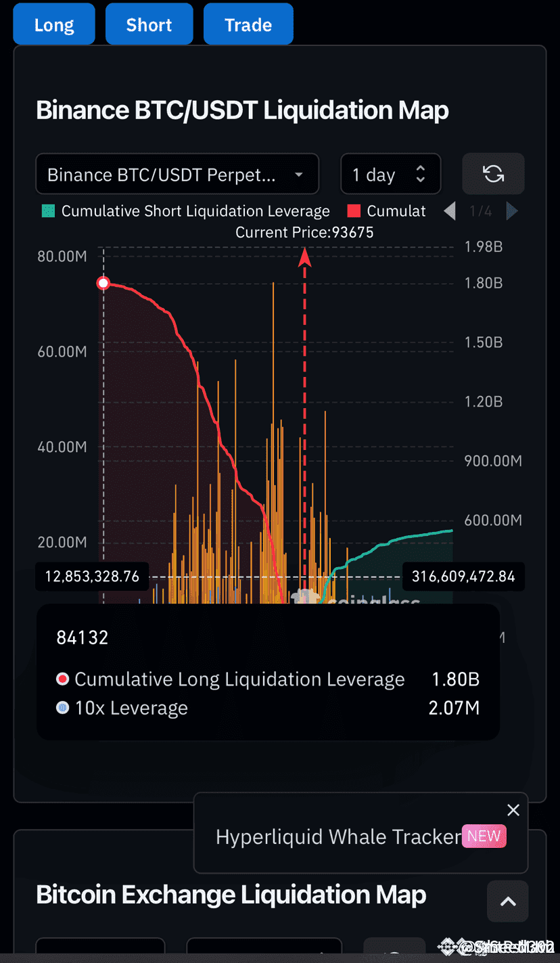Click the Binance BTC/USDT Liquidation Map heading
This screenshot has width=560, height=963.
[242, 110]
